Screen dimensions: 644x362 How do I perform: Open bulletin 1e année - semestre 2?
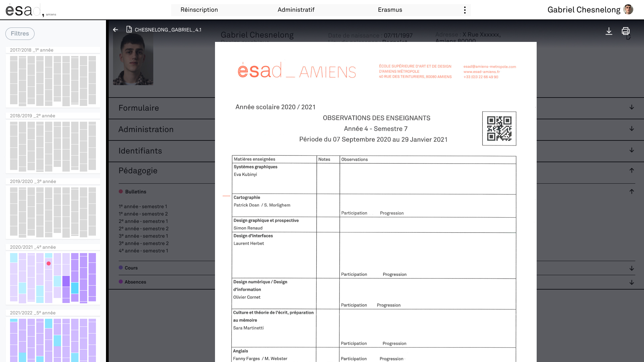143,214
